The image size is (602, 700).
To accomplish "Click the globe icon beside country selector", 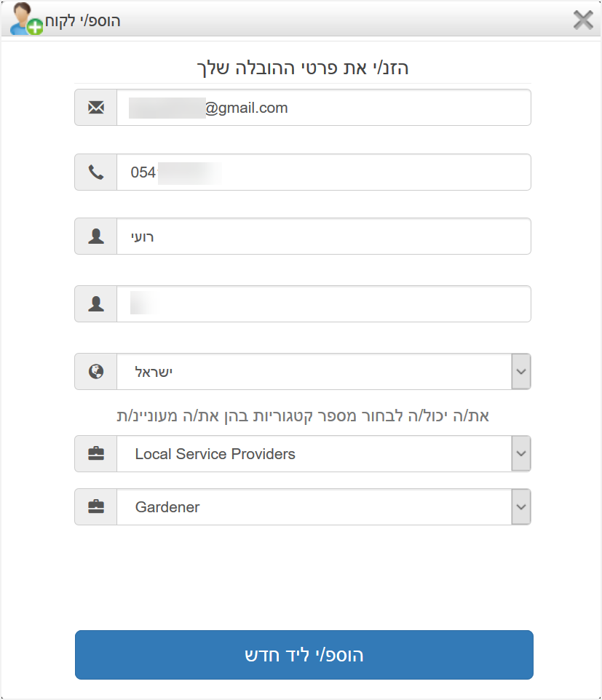I will (96, 371).
